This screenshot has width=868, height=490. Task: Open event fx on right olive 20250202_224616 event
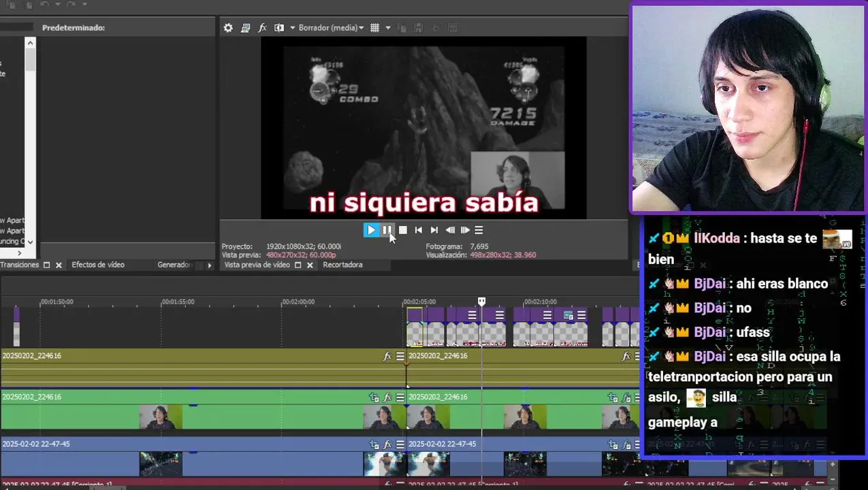[626, 356]
